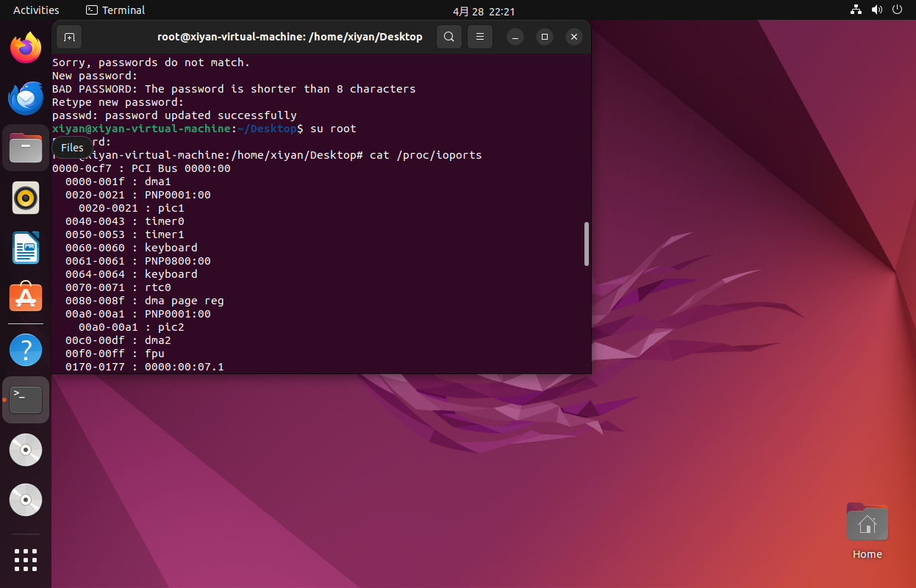Open the terminal hamburger menu
Viewport: 916px width, 588px height.
[x=480, y=37]
